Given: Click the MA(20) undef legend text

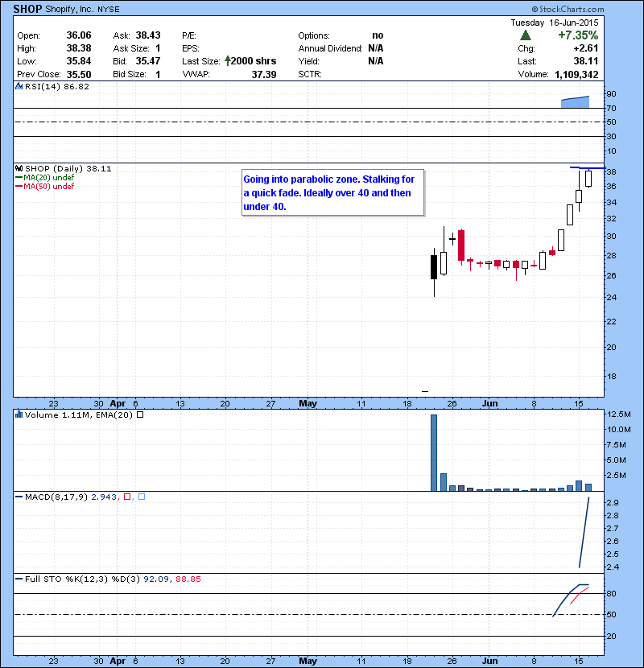Looking at the screenshot, I should 49,177.
